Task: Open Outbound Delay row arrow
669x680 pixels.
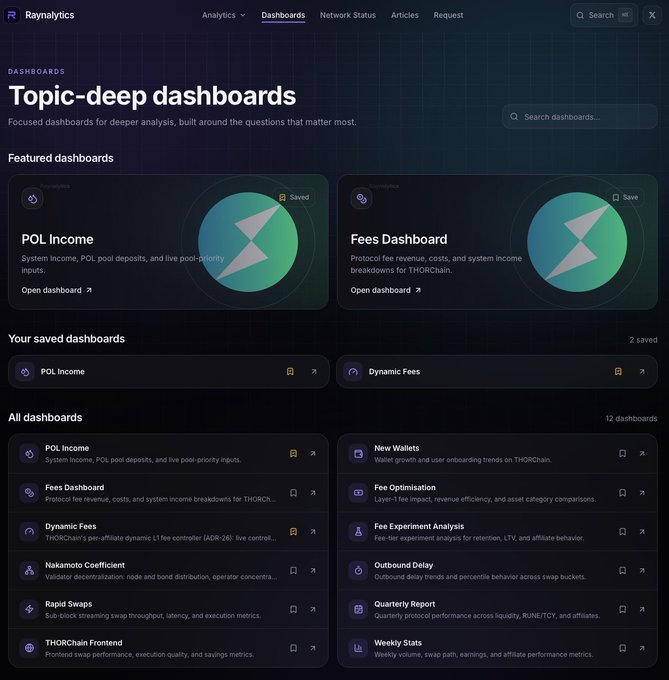Action: (x=642, y=571)
